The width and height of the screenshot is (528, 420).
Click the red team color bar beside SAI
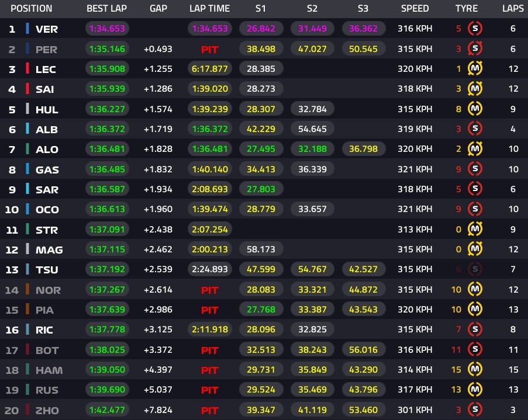tap(27, 89)
